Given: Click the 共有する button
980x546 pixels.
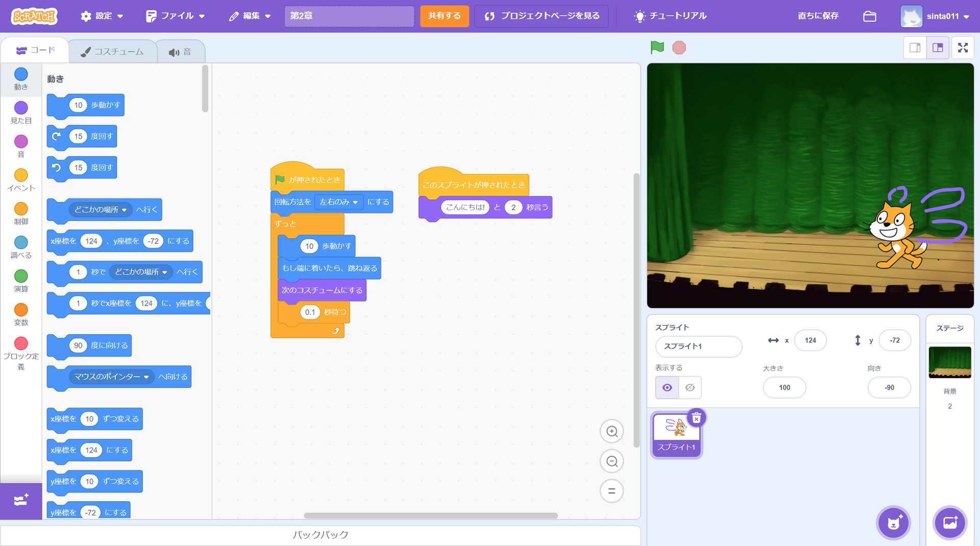Looking at the screenshot, I should click(x=444, y=16).
